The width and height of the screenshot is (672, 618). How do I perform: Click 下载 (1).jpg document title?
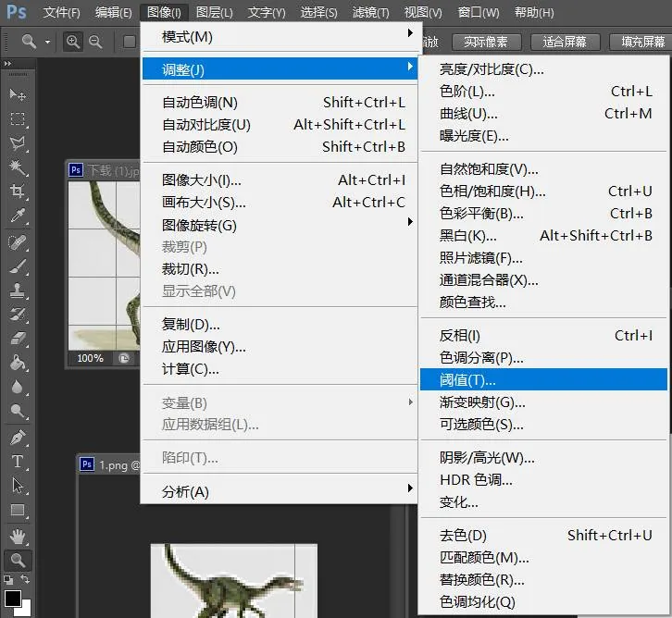click(x=113, y=170)
